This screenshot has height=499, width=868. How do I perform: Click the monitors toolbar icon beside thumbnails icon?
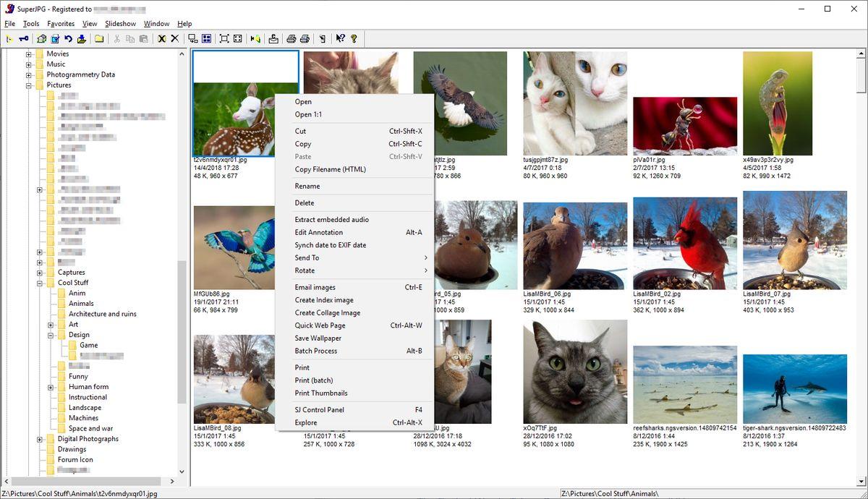coord(192,38)
